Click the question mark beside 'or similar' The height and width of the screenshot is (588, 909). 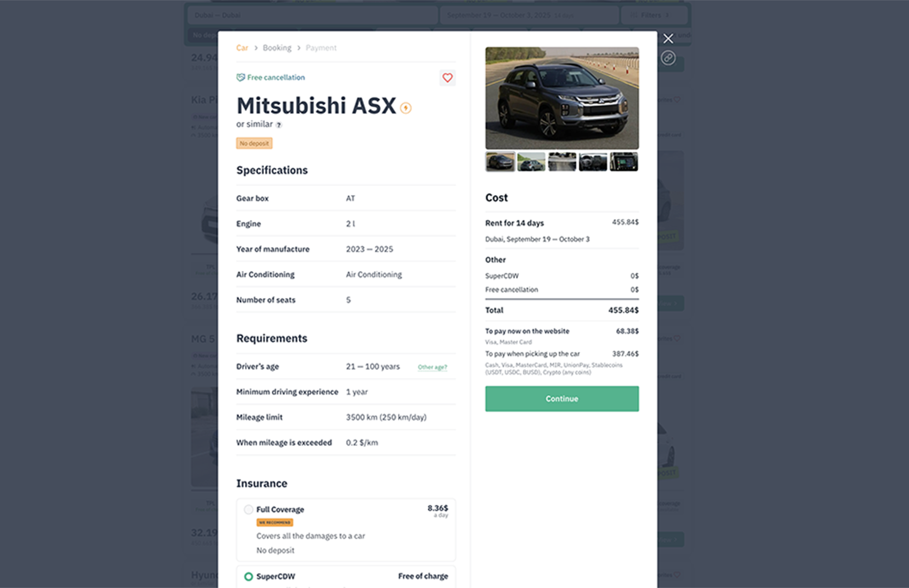[x=279, y=125]
